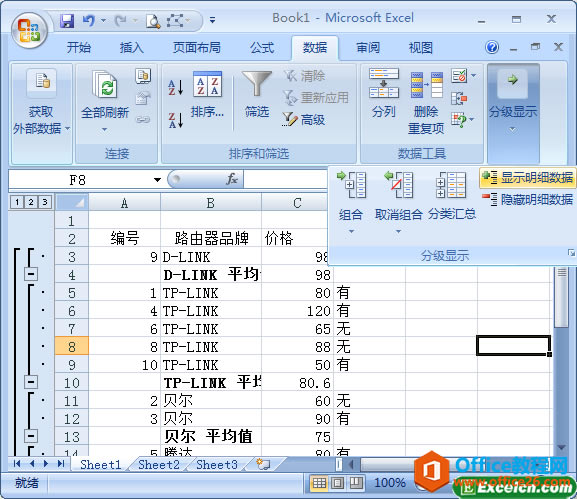The height and width of the screenshot is (499, 577).
Task: Show outline level 2
Action: pyautogui.click(x=31, y=202)
